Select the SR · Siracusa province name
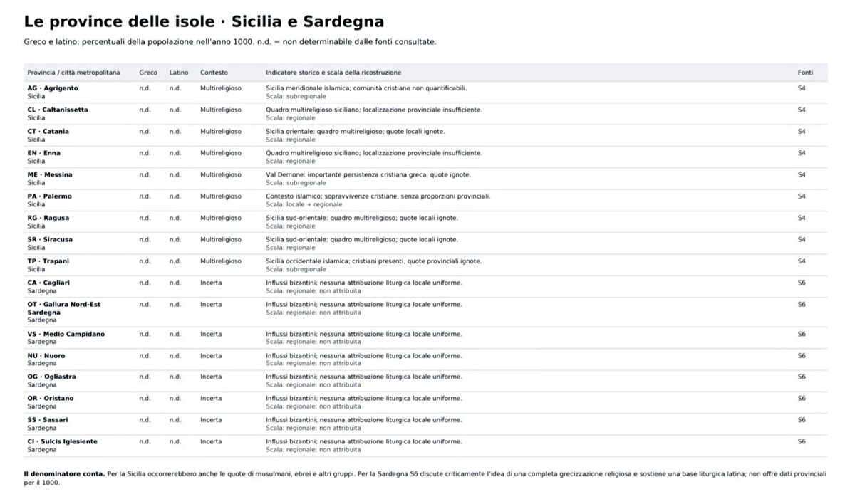 pos(50,239)
